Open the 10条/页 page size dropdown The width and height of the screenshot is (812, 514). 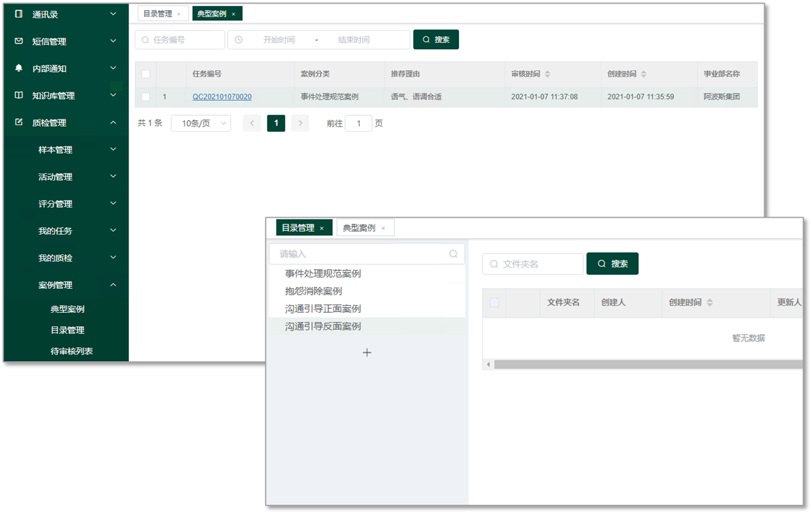[x=201, y=123]
